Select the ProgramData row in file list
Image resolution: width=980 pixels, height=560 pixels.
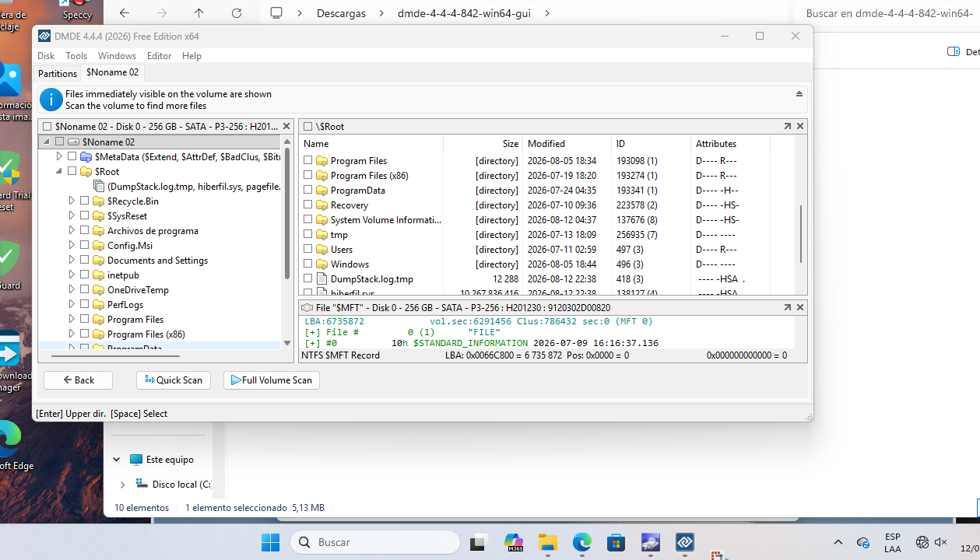(x=548, y=190)
